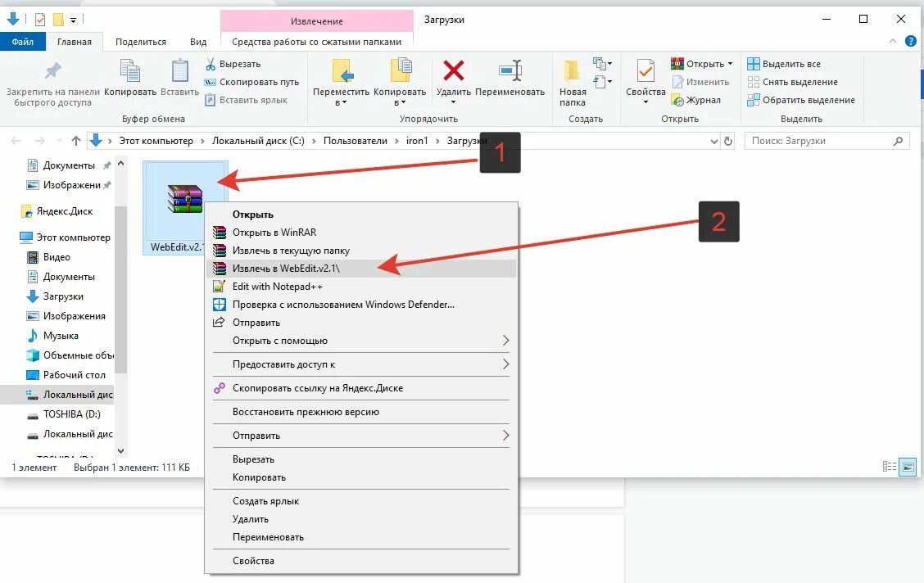Choose Open (Открыть) in context menu
This screenshot has width=924, height=583.
pos(360,215)
